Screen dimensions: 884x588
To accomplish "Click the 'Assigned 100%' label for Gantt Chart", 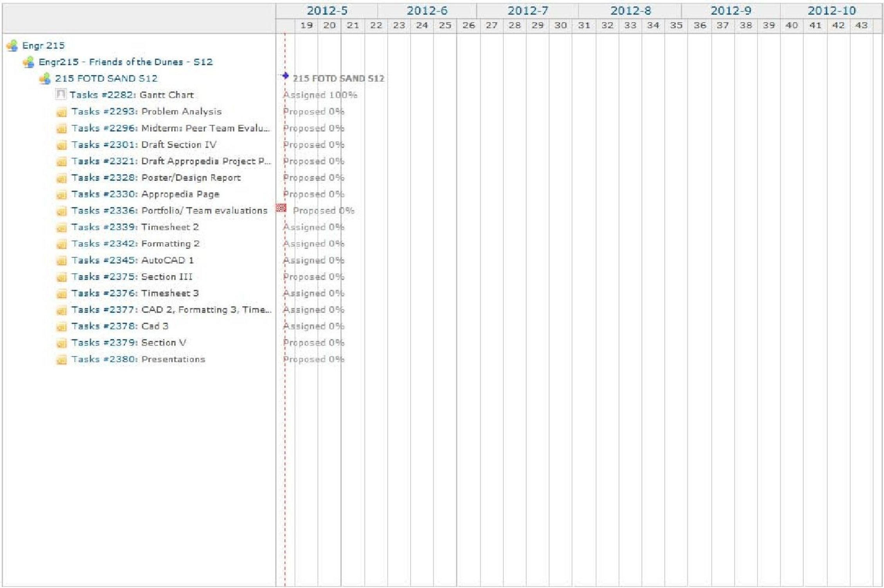I will (320, 95).
